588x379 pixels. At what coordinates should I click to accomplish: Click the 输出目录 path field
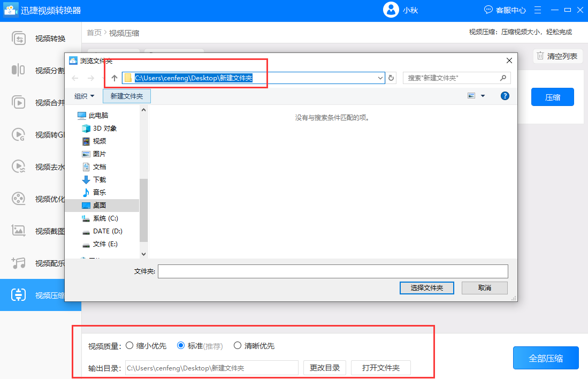[x=211, y=368]
